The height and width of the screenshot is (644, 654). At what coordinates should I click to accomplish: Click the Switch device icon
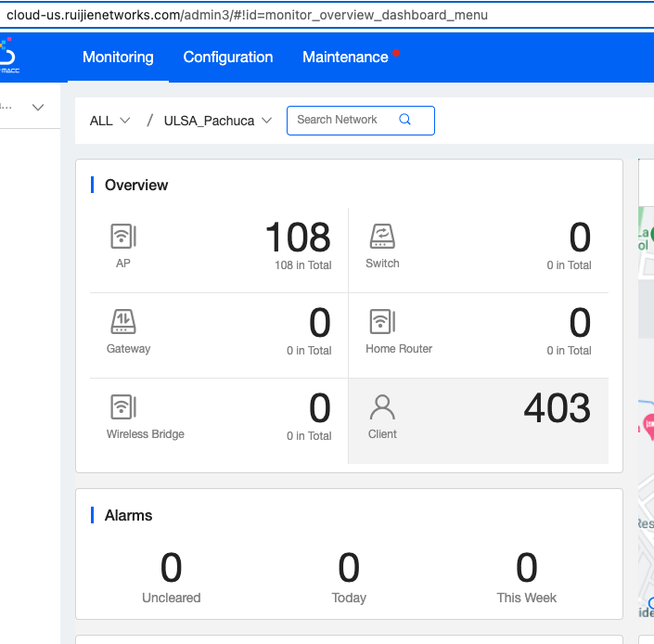click(x=382, y=237)
